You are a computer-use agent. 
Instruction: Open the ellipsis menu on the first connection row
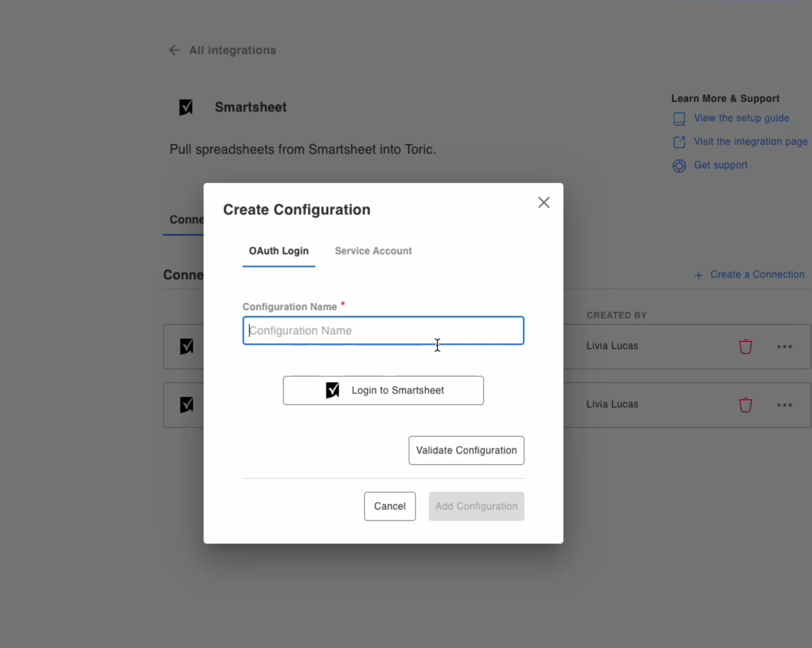[784, 346]
